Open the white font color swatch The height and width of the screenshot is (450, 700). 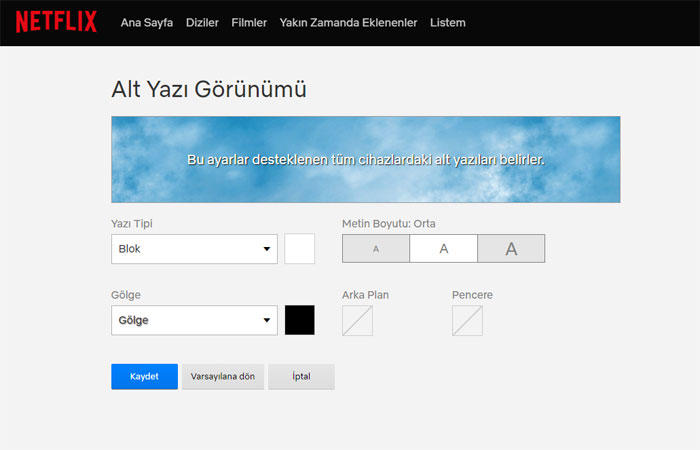click(x=300, y=249)
